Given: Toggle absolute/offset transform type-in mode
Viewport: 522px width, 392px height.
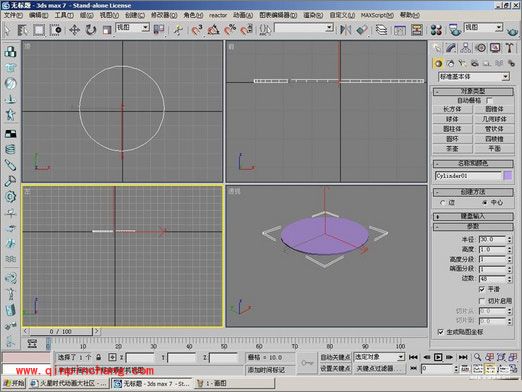Looking at the screenshot, I should pyautogui.click(x=112, y=357).
